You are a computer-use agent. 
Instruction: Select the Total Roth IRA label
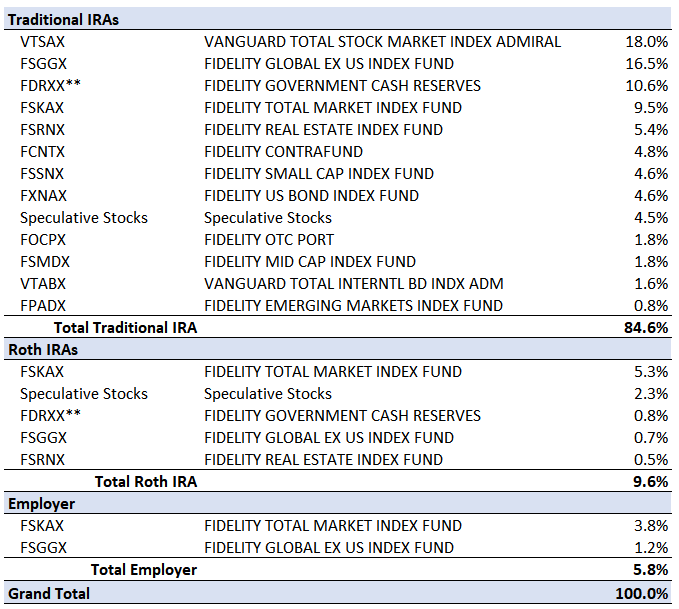pyautogui.click(x=146, y=482)
